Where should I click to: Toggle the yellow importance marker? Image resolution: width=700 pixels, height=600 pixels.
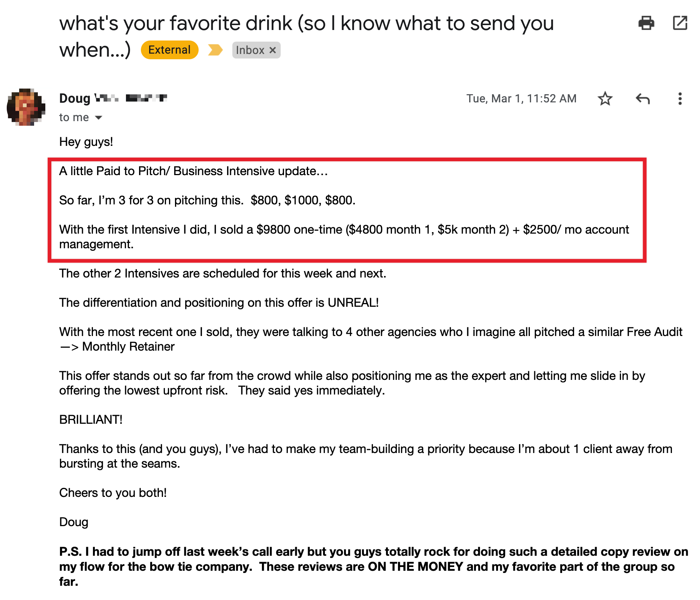[215, 50]
